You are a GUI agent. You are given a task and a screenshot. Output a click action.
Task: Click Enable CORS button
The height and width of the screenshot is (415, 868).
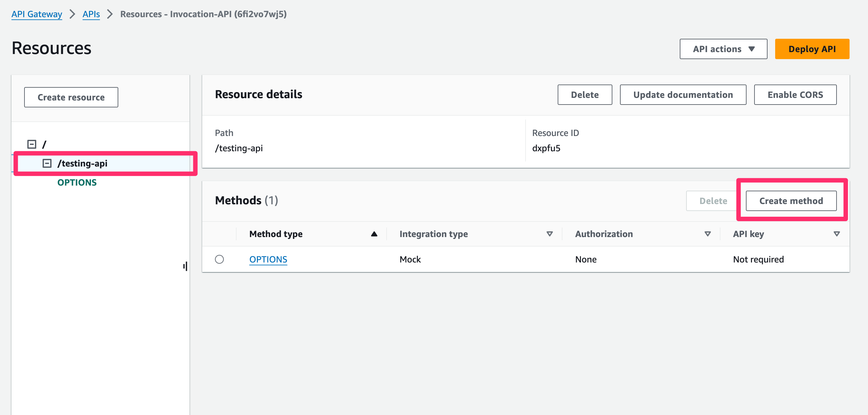coord(795,95)
